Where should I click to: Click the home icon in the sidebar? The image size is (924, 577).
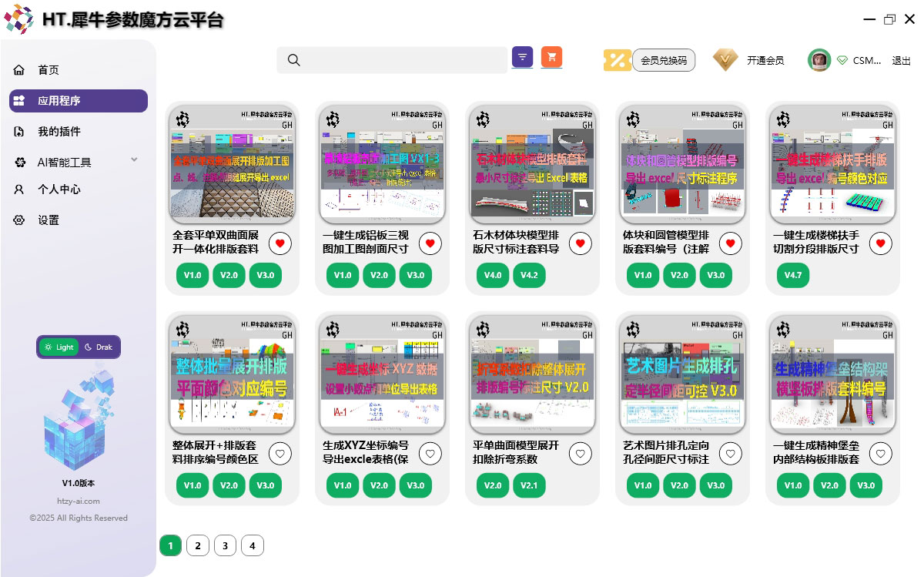tap(19, 70)
